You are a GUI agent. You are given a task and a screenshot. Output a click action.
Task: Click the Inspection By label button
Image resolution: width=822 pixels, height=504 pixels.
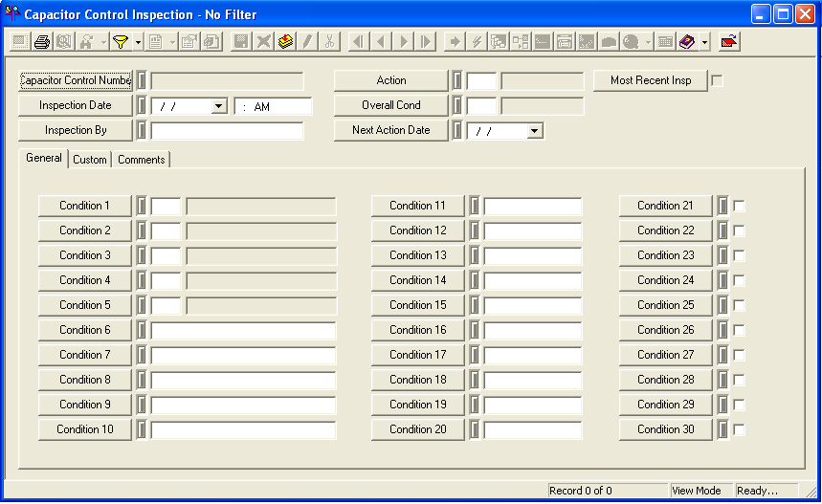[76, 130]
